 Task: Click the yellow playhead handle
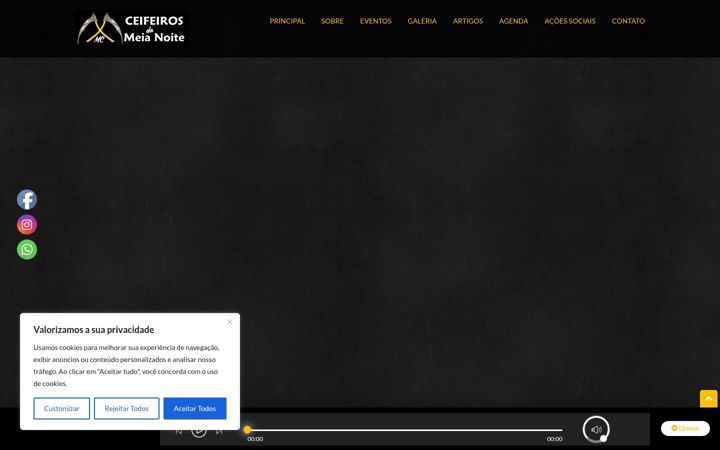coord(247,430)
